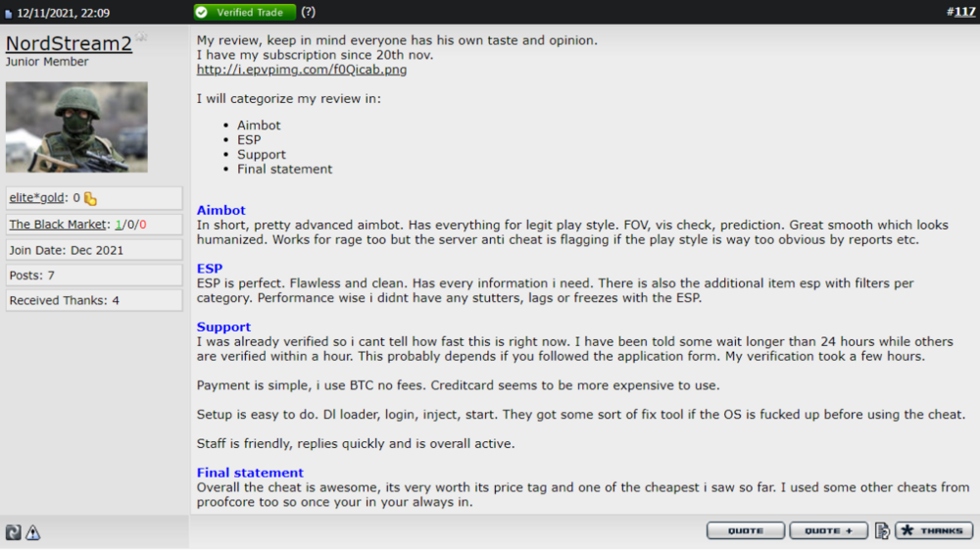Click the user status icon beside NordStream2

142,37
